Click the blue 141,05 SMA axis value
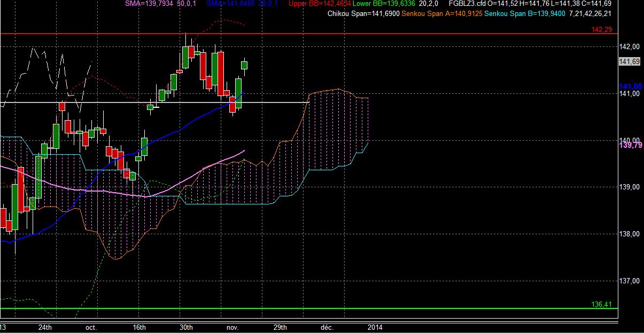This screenshot has height=333, width=644. coord(630,86)
